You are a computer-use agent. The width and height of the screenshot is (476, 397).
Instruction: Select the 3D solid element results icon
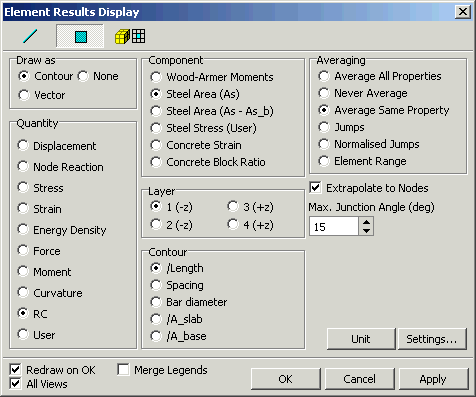pos(130,36)
